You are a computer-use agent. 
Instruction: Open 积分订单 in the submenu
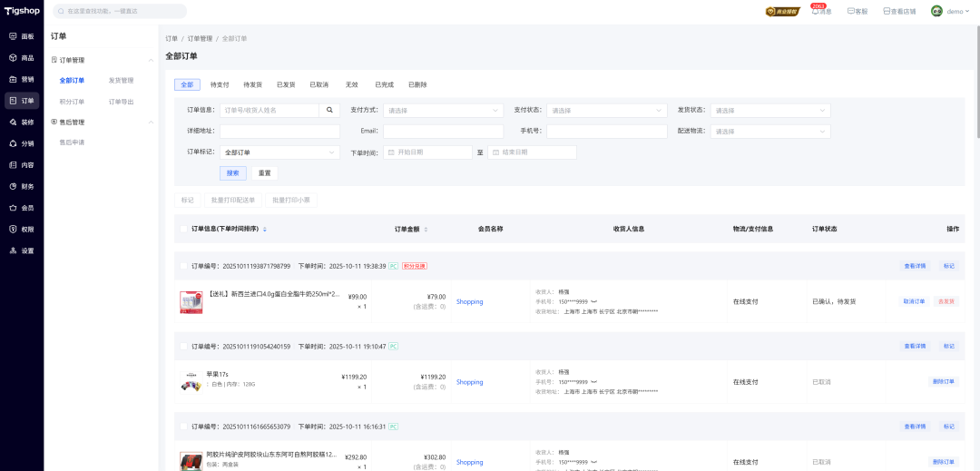pyautogui.click(x=72, y=102)
